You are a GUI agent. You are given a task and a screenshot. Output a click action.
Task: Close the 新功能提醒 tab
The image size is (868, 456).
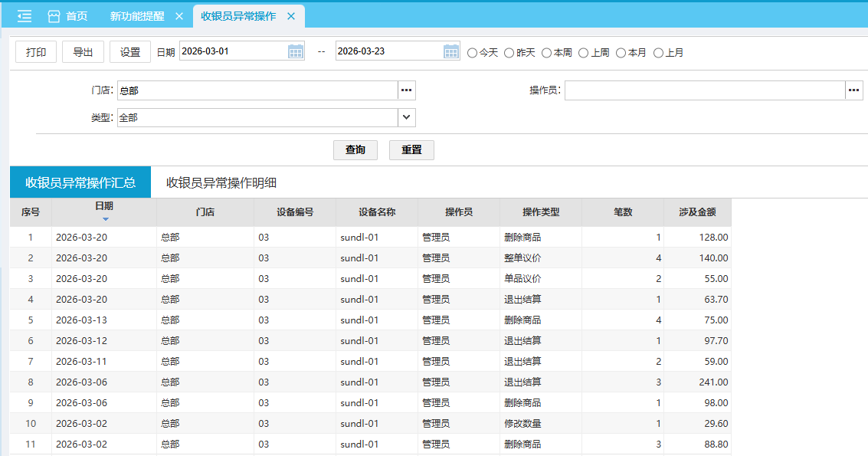179,16
